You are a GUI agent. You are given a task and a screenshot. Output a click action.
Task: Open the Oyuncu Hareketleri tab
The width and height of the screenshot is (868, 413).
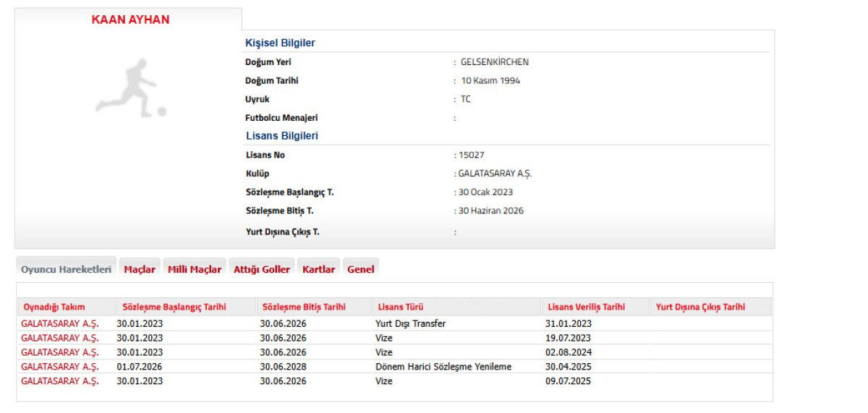(66, 269)
